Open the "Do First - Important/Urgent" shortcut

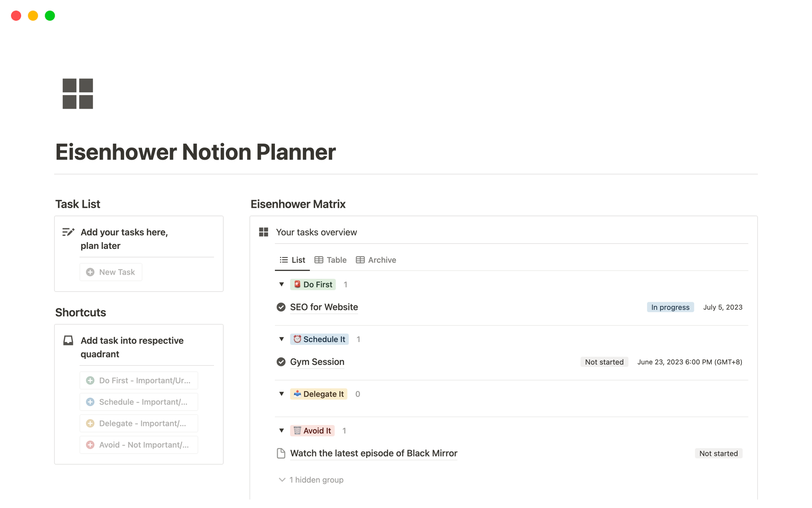(139, 380)
